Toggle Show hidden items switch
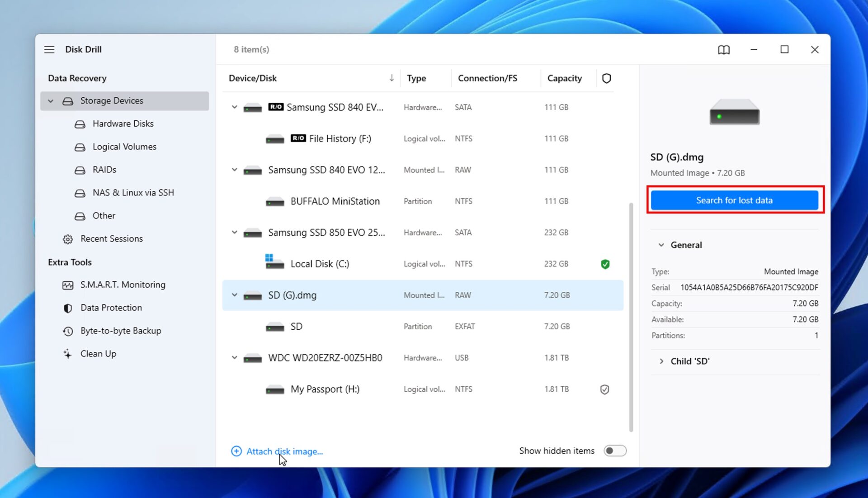Image resolution: width=868 pixels, height=498 pixels. click(x=615, y=451)
